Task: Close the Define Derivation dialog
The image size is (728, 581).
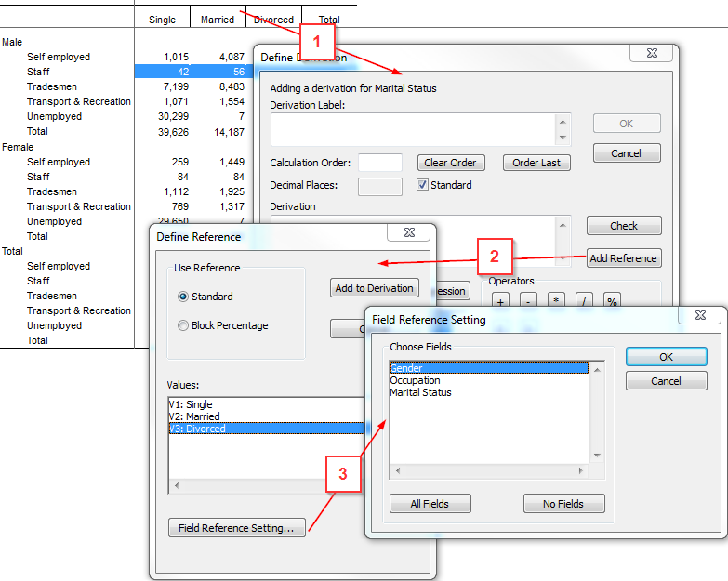Action: [653, 54]
